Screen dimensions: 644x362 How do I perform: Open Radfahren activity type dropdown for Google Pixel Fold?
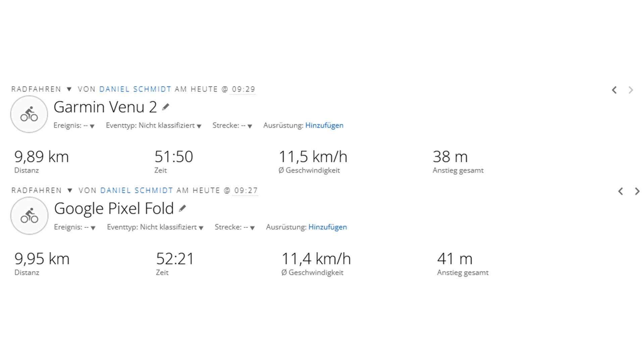point(70,190)
